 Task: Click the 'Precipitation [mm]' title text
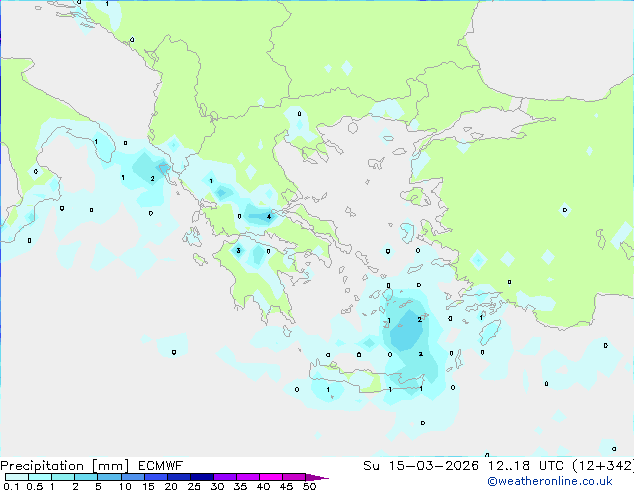65,466
